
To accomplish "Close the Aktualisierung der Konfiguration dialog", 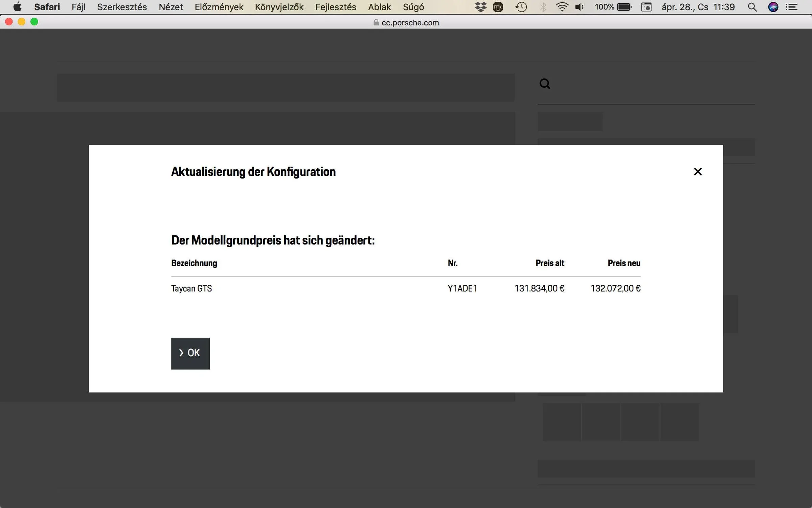I will (698, 172).
